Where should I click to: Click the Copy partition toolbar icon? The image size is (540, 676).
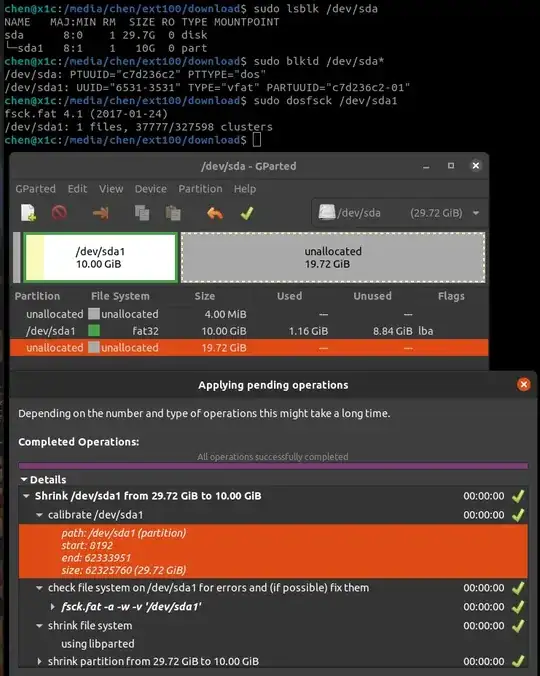[x=142, y=213]
